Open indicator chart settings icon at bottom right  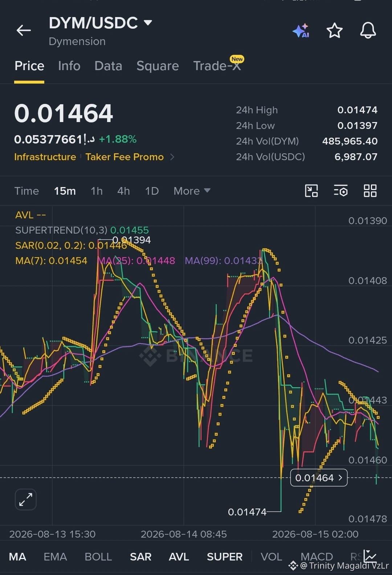[x=370, y=556]
